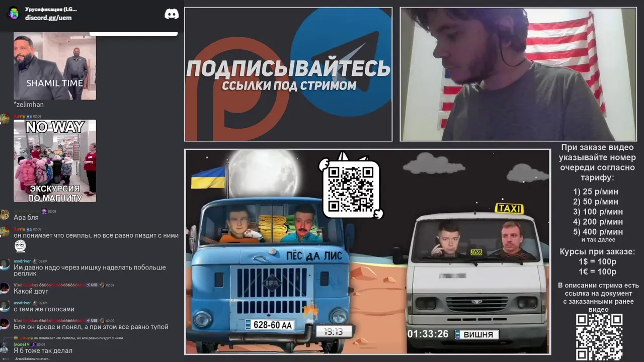The image size is (644, 362).
Task: Select 'Бля он вроде и понял' message
Action: [x=91, y=327]
